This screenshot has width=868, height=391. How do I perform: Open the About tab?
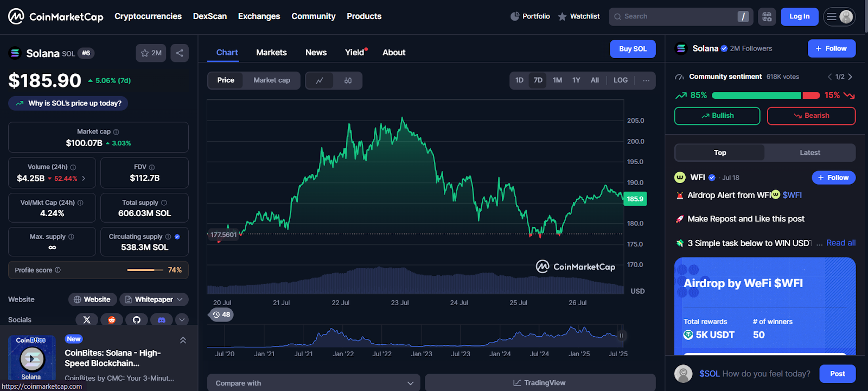[x=394, y=53]
